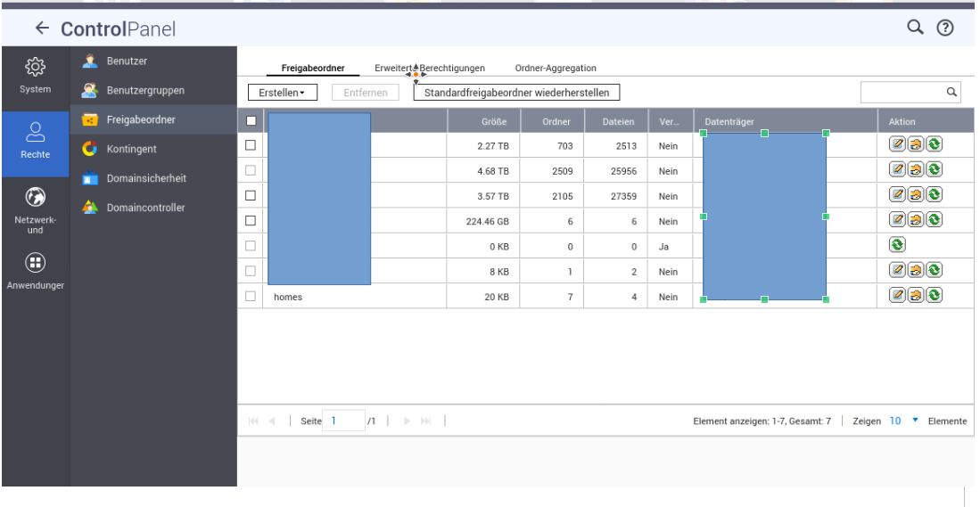Click the Entfernen button
The height and width of the screenshot is (507, 980).
click(365, 93)
